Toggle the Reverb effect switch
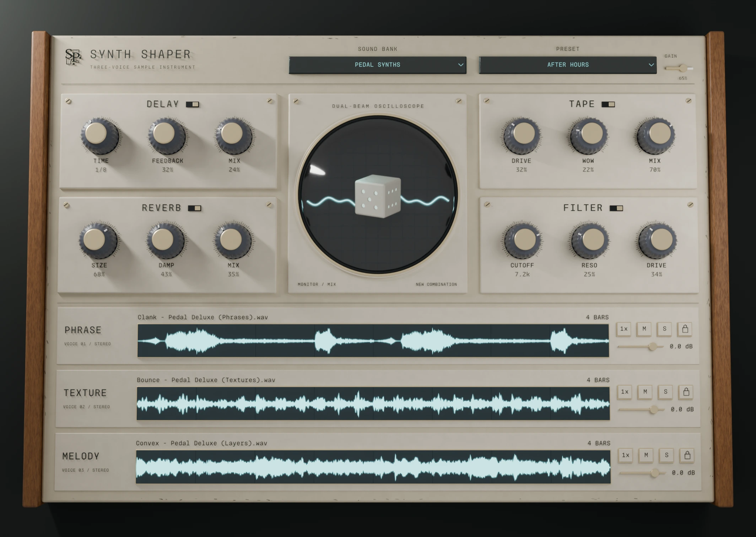The width and height of the screenshot is (756, 537). click(195, 208)
